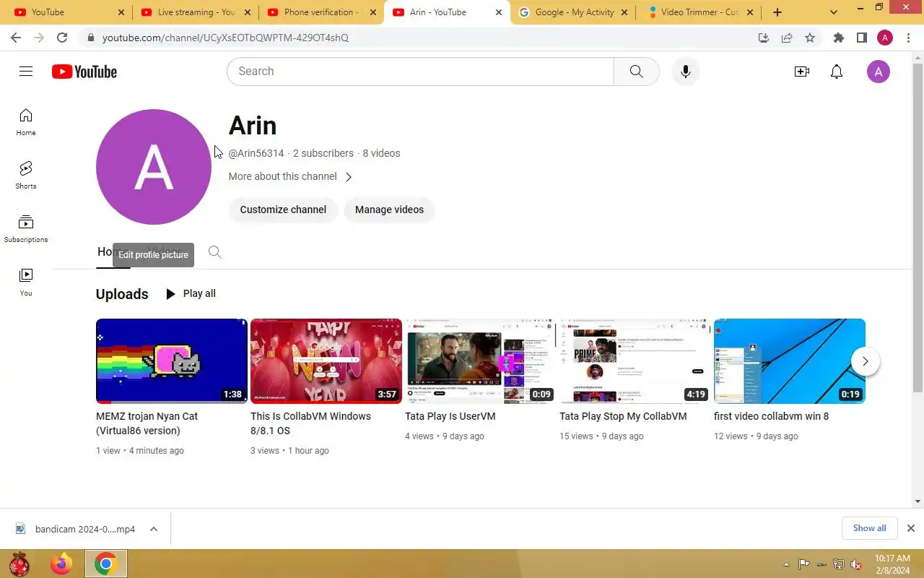Screen dimensions: 924x578
Task: Switch to Google My Activity tab
Action: (x=572, y=12)
